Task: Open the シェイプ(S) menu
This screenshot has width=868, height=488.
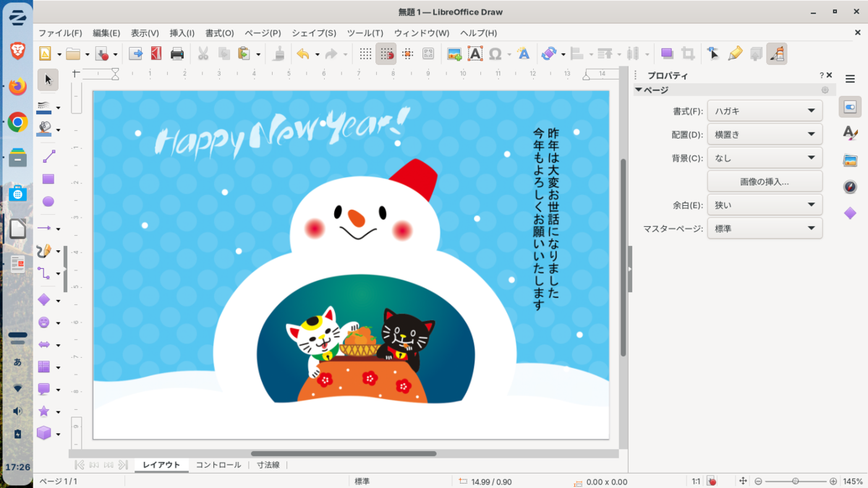Action: point(313,33)
